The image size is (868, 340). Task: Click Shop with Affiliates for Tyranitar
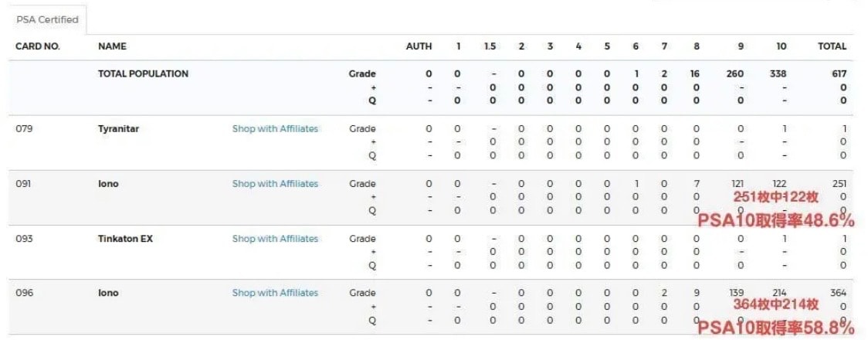click(275, 129)
